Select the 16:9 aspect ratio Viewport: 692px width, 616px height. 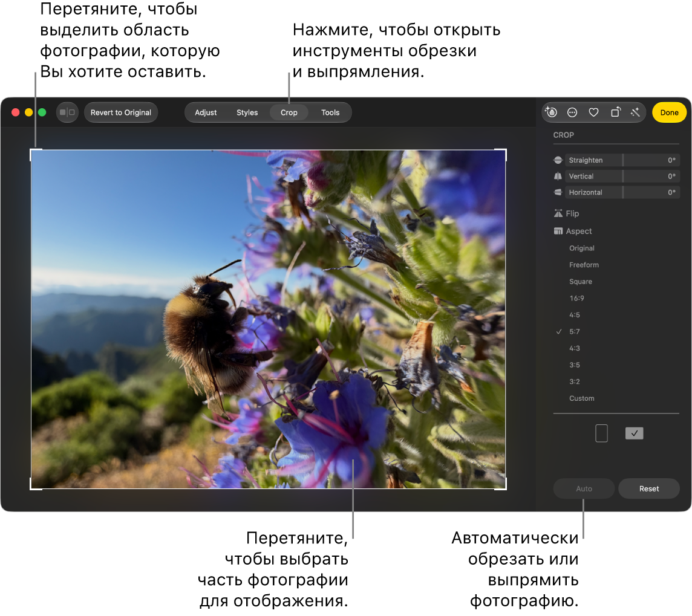576,299
